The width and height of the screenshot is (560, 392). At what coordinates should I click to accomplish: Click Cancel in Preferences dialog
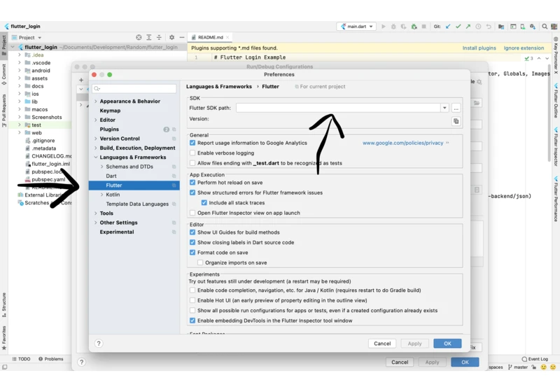pos(382,344)
